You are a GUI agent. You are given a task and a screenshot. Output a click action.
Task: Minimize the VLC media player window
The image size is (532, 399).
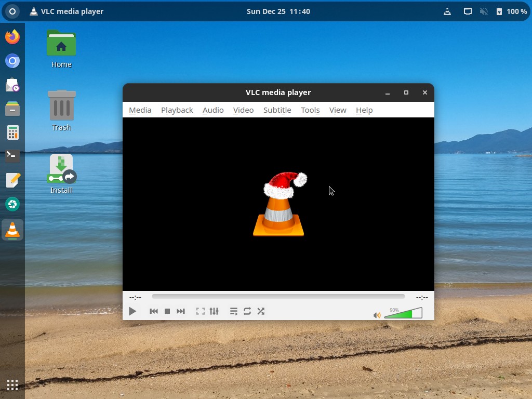coord(388,92)
